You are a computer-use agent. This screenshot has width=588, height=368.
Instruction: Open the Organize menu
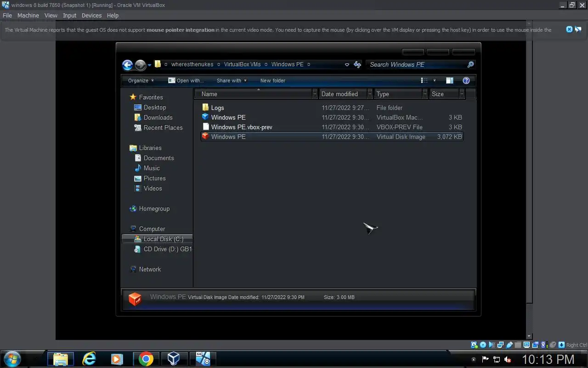141,80
